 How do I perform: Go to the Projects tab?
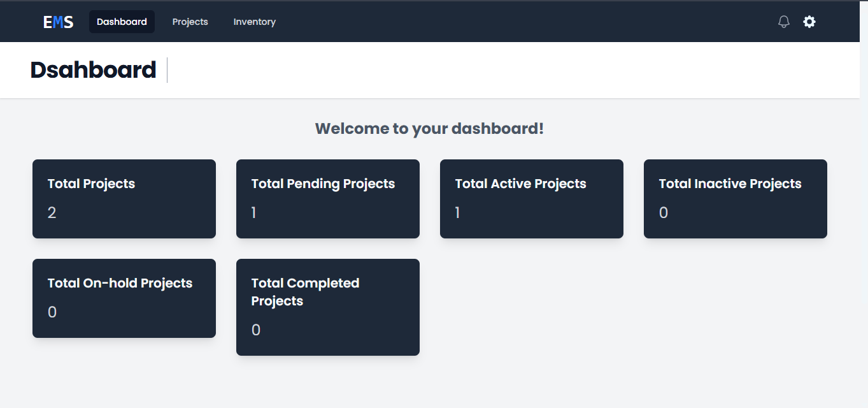[x=190, y=22]
